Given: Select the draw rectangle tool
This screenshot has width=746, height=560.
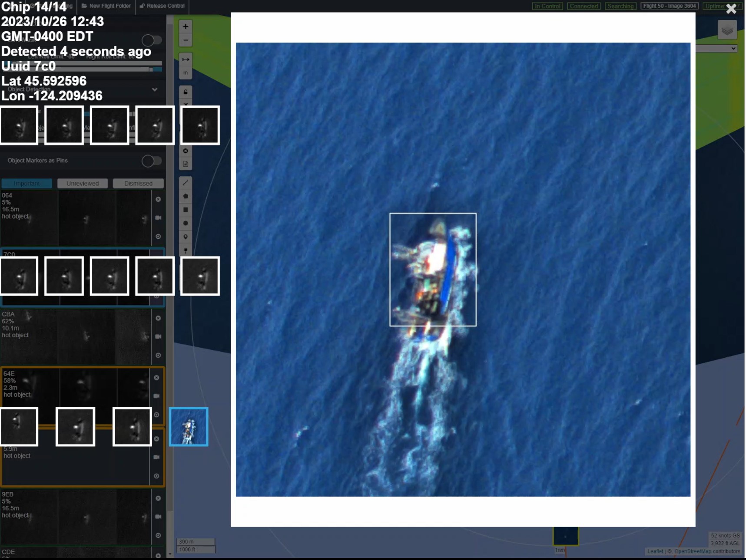Looking at the screenshot, I should 186,210.
